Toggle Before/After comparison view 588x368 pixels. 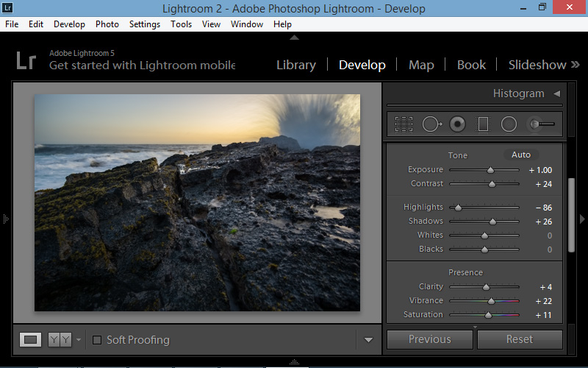[59, 339]
